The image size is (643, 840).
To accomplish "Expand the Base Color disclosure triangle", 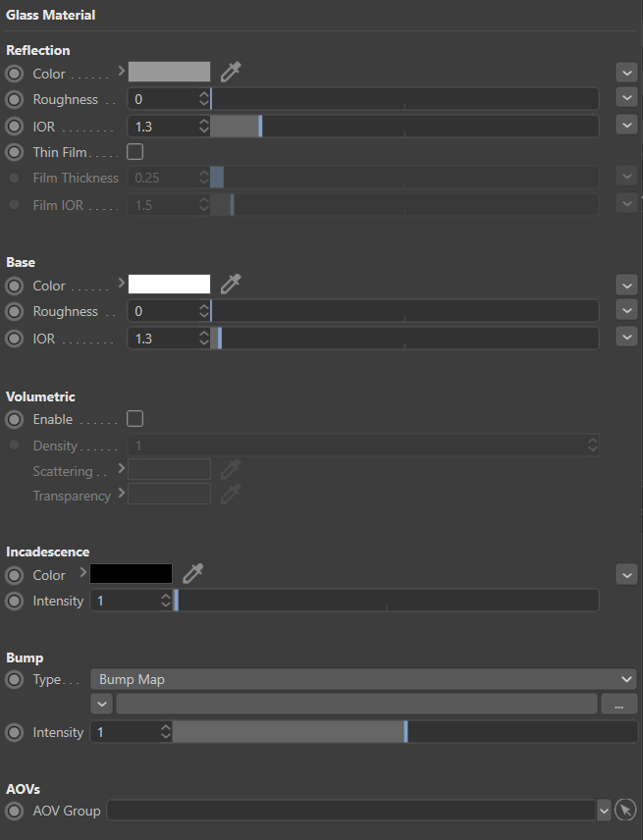I will [x=122, y=284].
